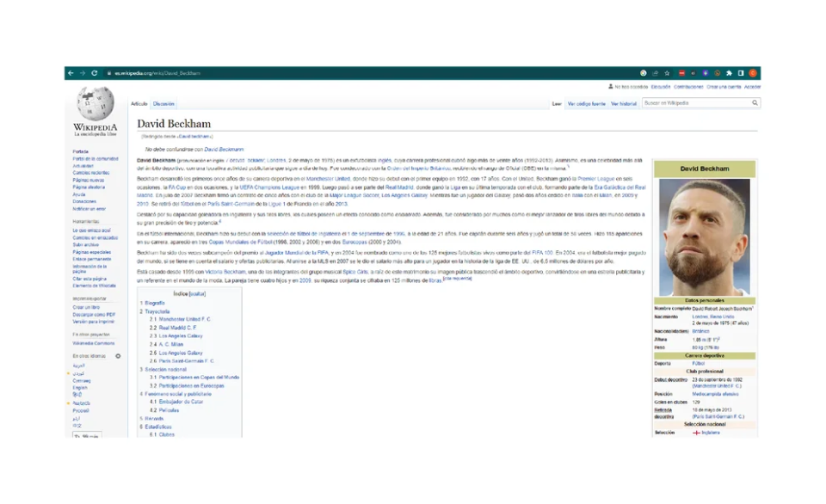Select the Ver código fuente tab
Screen dimensions: 826x504
click(586, 103)
